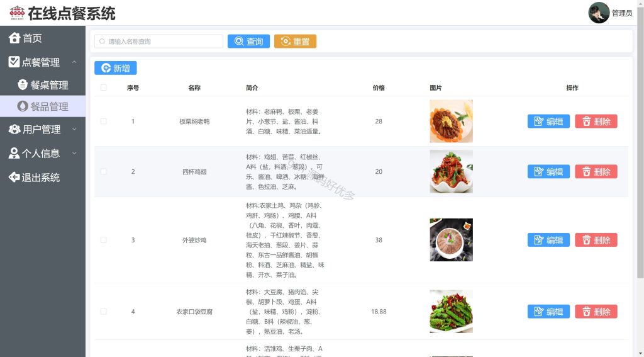The height and width of the screenshot is (357, 644).
Task: Click the icon beside 餐桌管理
Action: coord(23,85)
